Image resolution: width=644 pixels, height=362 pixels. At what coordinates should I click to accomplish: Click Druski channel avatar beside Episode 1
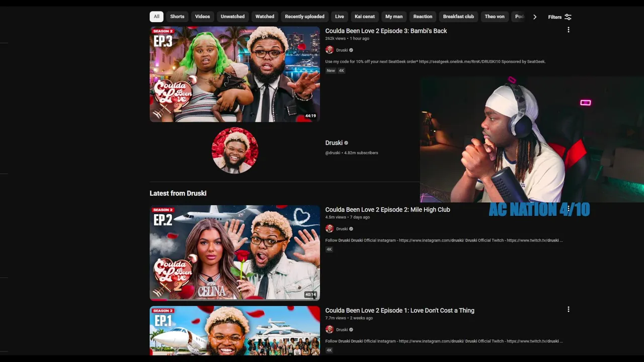[x=330, y=329]
